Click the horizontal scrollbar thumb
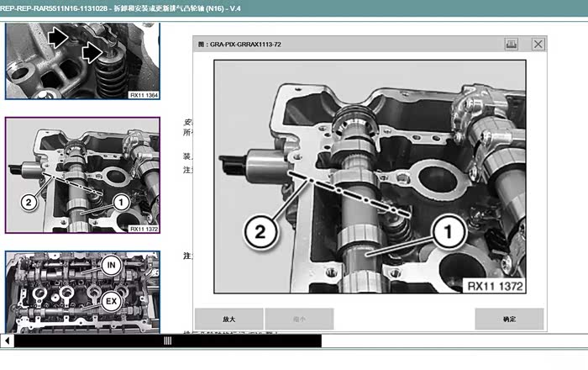 168,341
